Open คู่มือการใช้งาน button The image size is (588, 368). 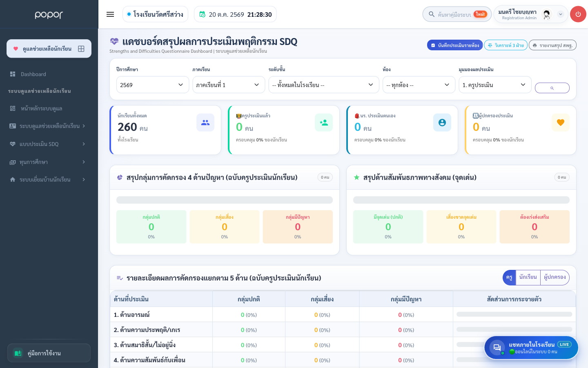point(49,353)
